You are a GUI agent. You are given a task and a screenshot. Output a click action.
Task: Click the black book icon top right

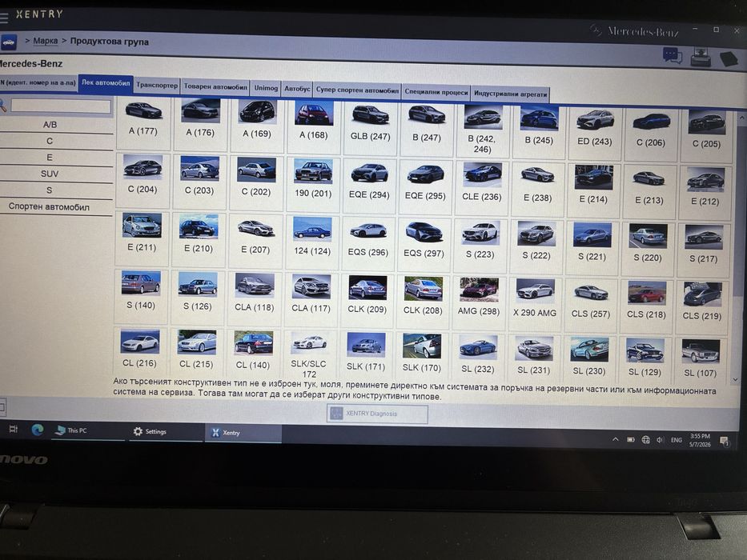729,59
